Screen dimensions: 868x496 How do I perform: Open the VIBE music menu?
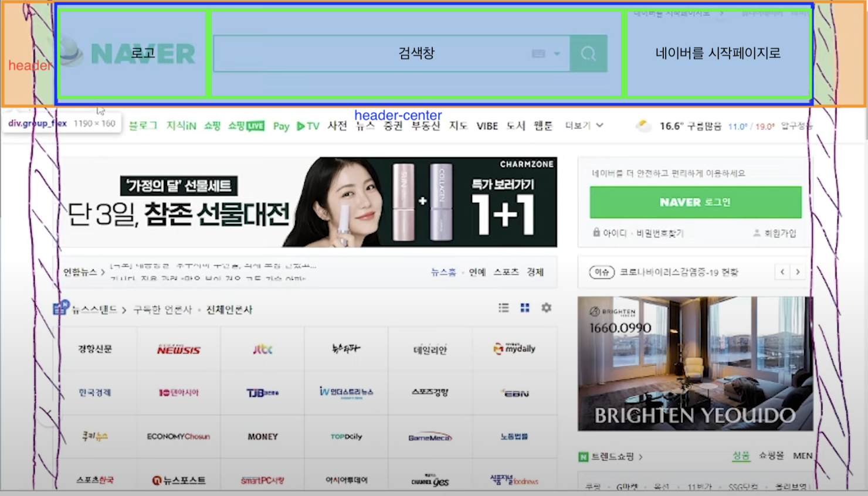487,126
